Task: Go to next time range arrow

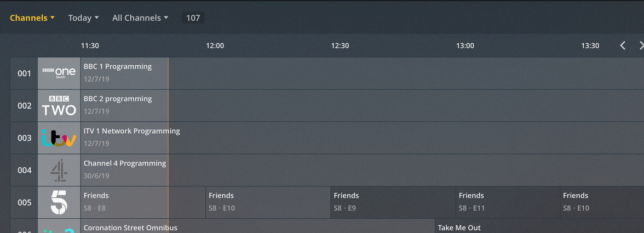Action: point(641,46)
